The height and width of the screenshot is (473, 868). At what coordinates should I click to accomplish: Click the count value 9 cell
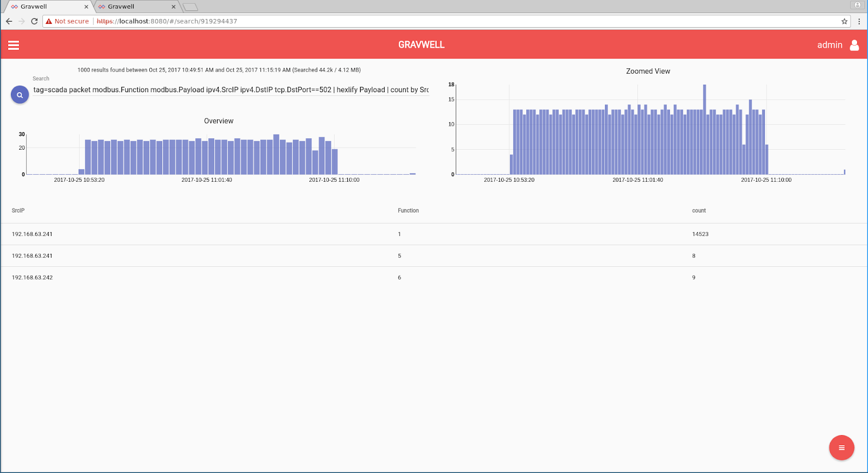pos(693,278)
